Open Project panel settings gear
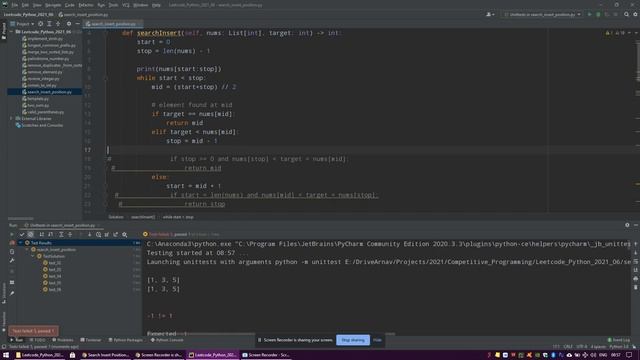Viewport: 640px width, 360px height. (x=69, y=24)
